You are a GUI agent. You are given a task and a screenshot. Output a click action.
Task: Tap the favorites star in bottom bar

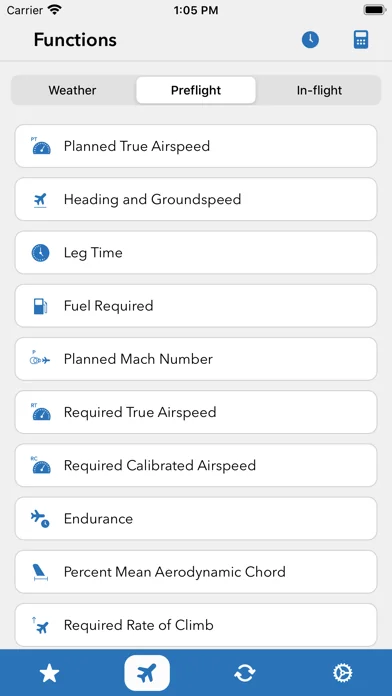coord(49,673)
